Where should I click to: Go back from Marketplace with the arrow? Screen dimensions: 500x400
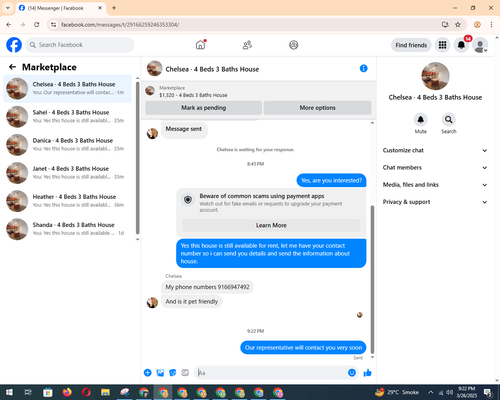[13, 67]
